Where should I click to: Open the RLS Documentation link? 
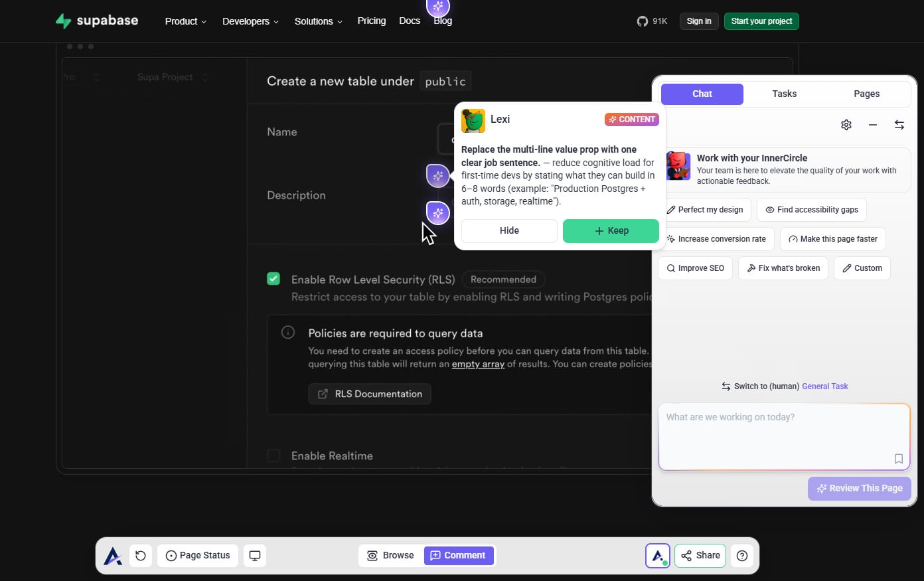[x=370, y=394]
